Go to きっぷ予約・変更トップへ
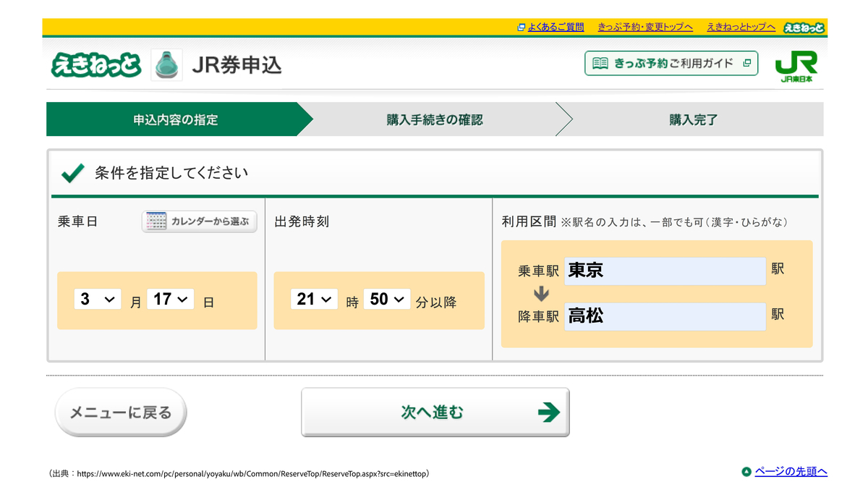 (x=645, y=28)
